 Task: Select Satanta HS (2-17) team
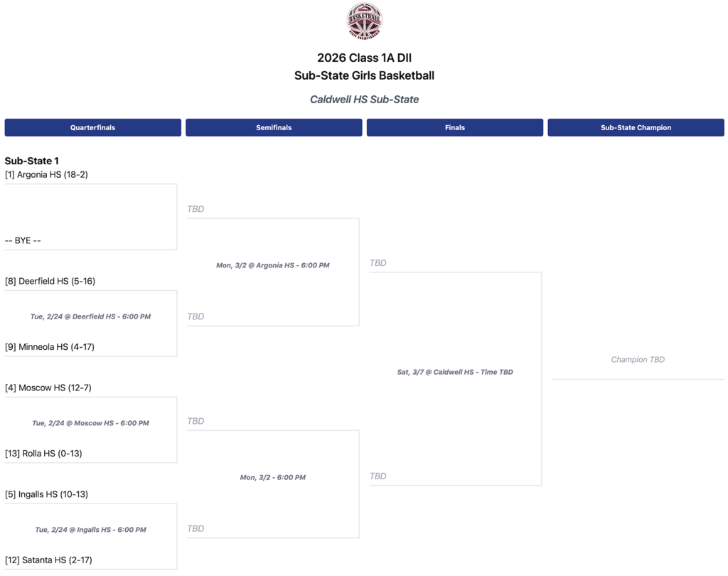coord(48,560)
